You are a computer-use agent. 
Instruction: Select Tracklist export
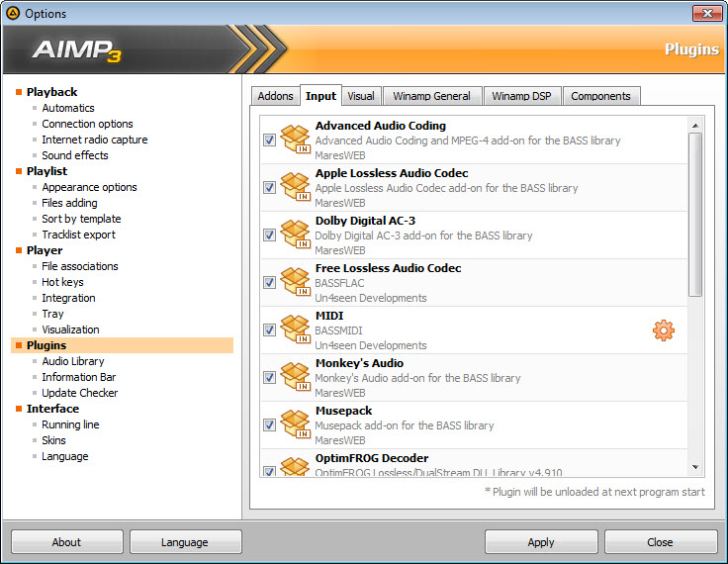pos(78,235)
